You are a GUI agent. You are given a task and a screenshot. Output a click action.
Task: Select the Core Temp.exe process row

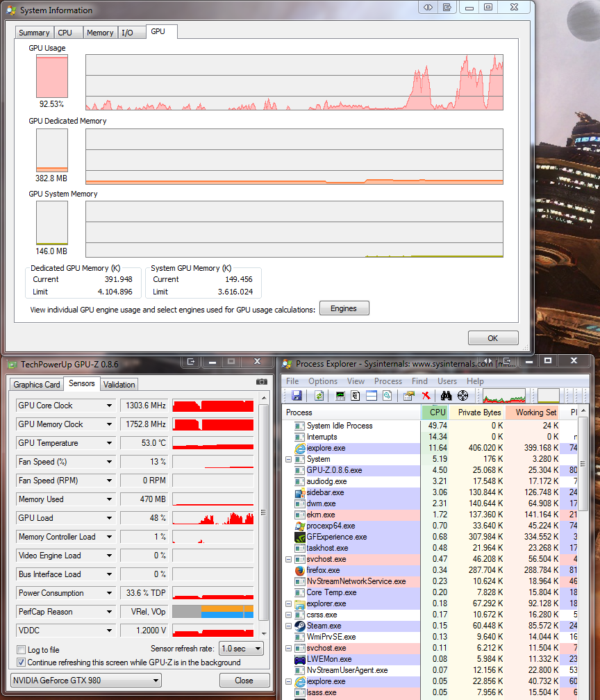(x=428, y=592)
